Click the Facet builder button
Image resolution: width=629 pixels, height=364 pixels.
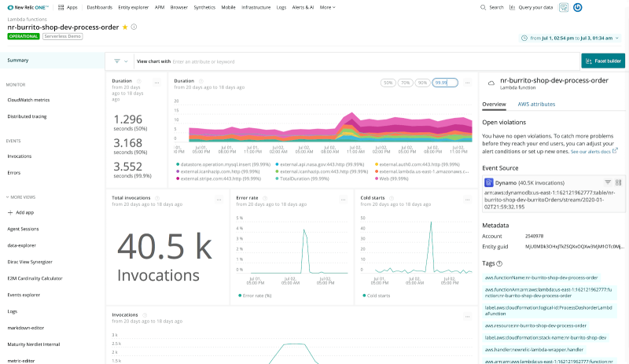click(603, 61)
